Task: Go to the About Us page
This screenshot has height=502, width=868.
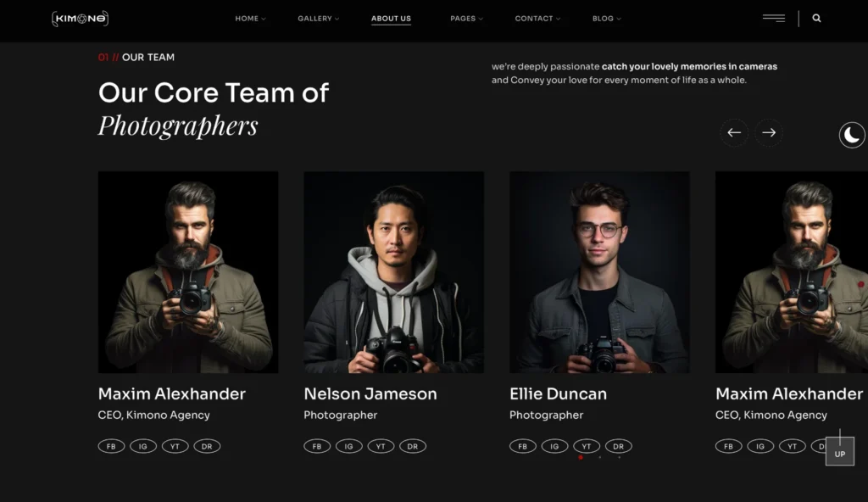Action: (391, 19)
